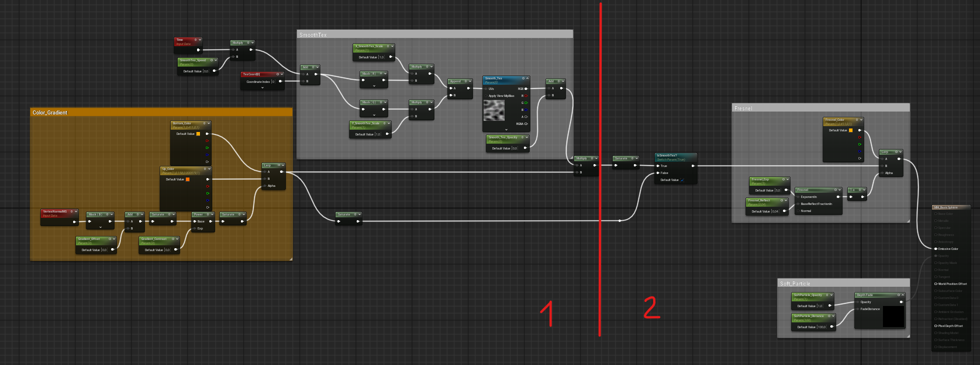Click the Fresnel node ExponentIn input pin
This screenshot has width=980, height=365.
click(x=797, y=197)
